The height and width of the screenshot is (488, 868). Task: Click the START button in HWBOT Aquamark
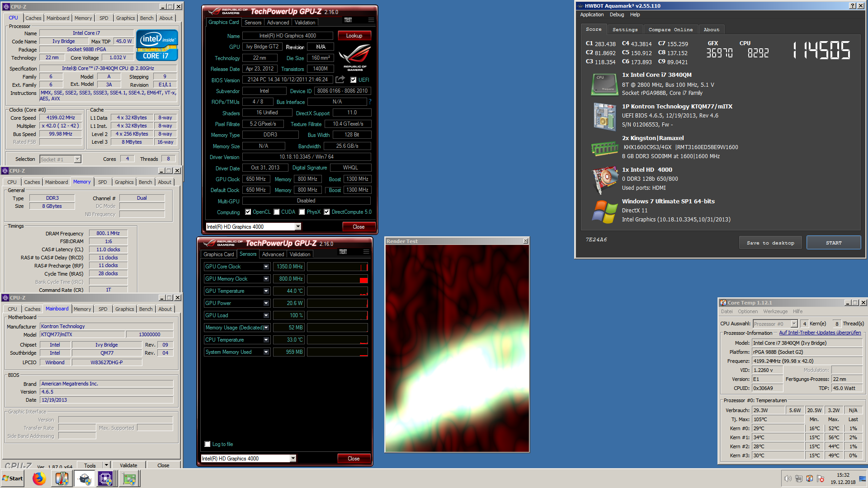pyautogui.click(x=834, y=243)
